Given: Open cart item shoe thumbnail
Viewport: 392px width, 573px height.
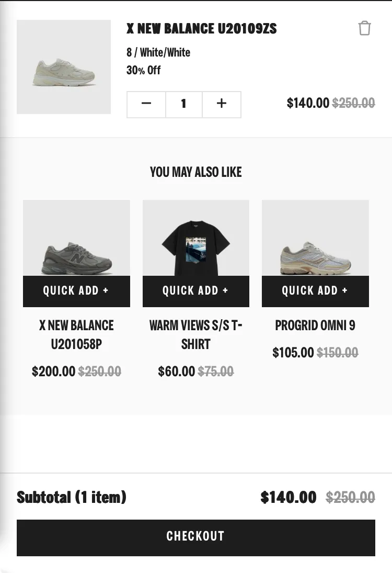Looking at the screenshot, I should pyautogui.click(x=64, y=67).
